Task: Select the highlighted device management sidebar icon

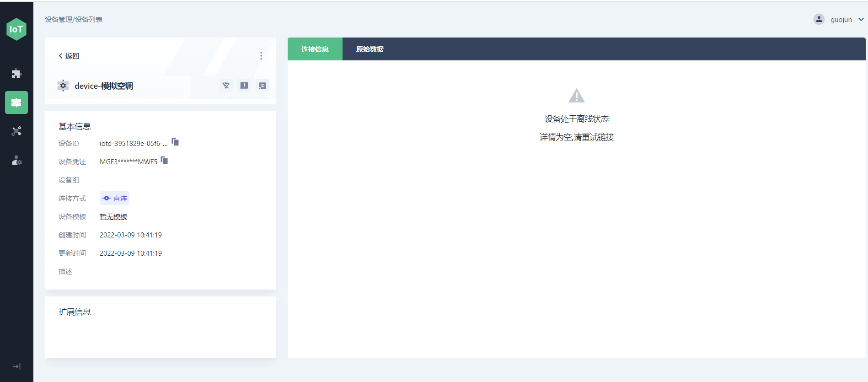Action: pyautogui.click(x=16, y=102)
